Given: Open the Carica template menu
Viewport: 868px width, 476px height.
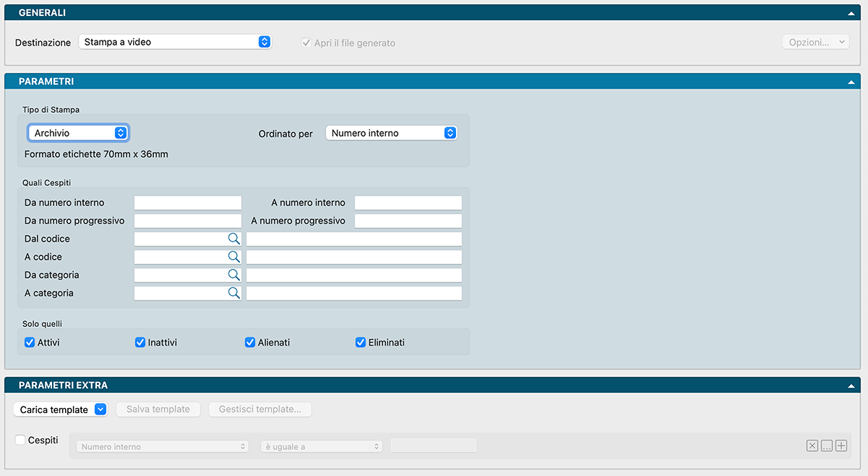Looking at the screenshot, I should [61, 409].
